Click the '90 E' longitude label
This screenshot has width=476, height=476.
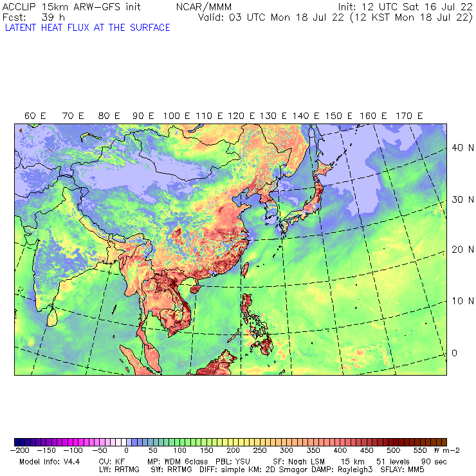(143, 116)
